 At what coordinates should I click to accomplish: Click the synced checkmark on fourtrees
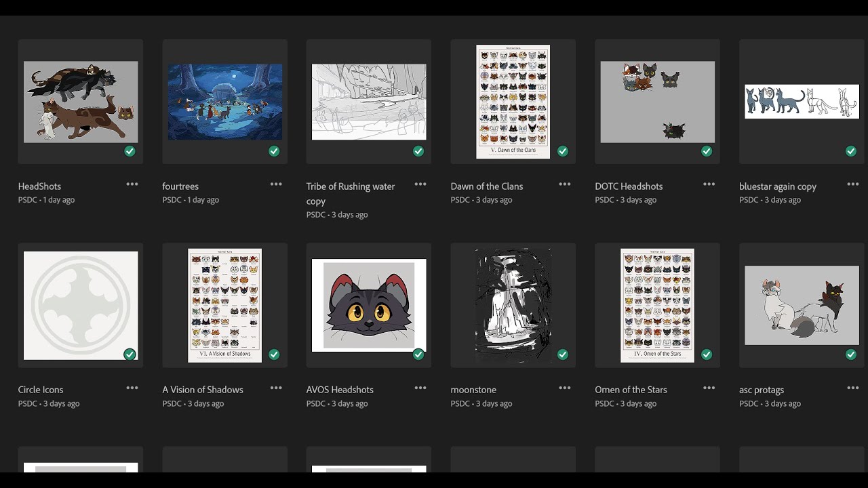pyautogui.click(x=274, y=151)
